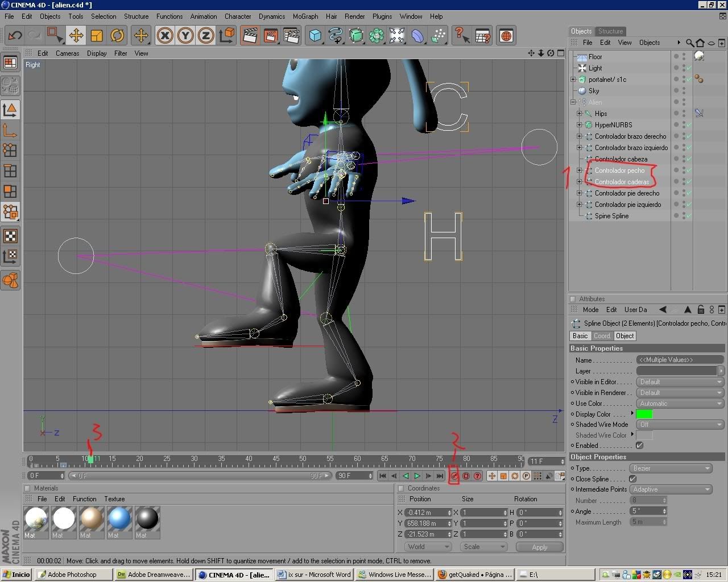Toggle the Close Spline checkbox
This screenshot has width=728, height=582.
click(x=633, y=479)
